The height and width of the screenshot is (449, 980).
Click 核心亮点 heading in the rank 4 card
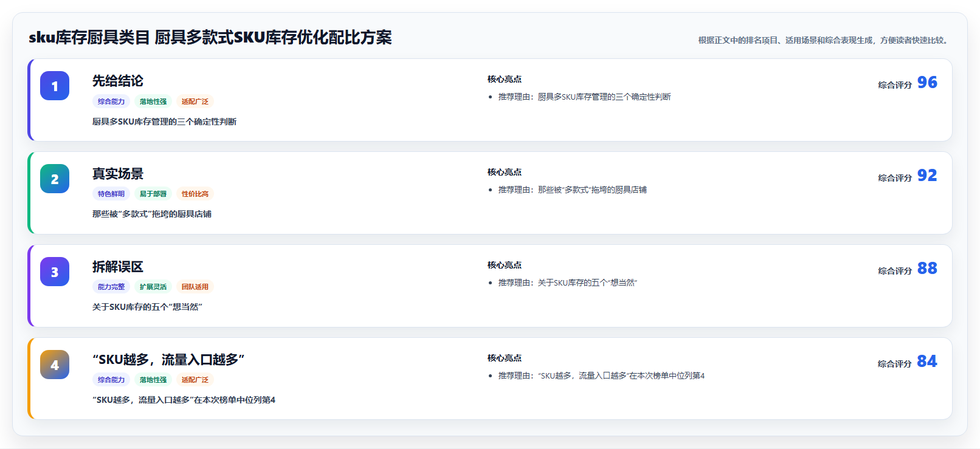pyautogui.click(x=505, y=358)
